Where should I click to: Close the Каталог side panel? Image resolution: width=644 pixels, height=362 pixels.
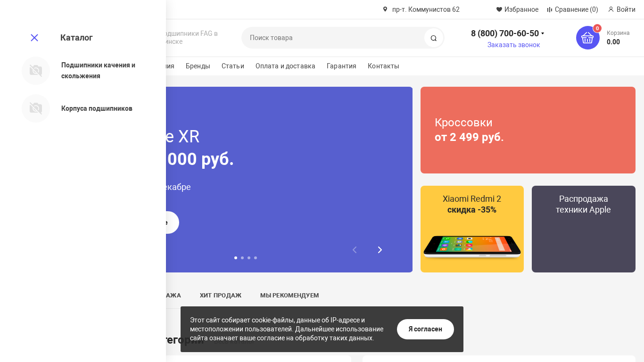[x=34, y=38]
